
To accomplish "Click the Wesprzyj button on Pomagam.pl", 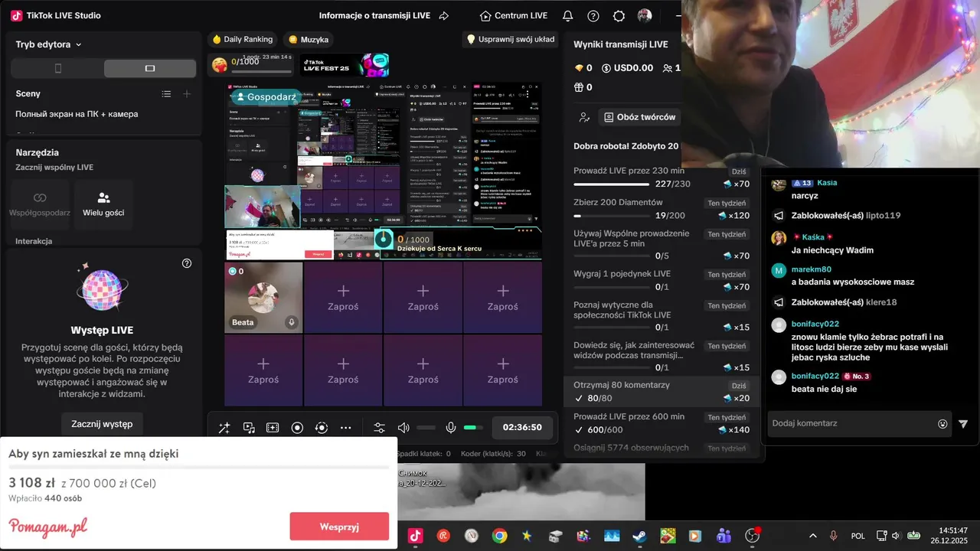I will [339, 527].
